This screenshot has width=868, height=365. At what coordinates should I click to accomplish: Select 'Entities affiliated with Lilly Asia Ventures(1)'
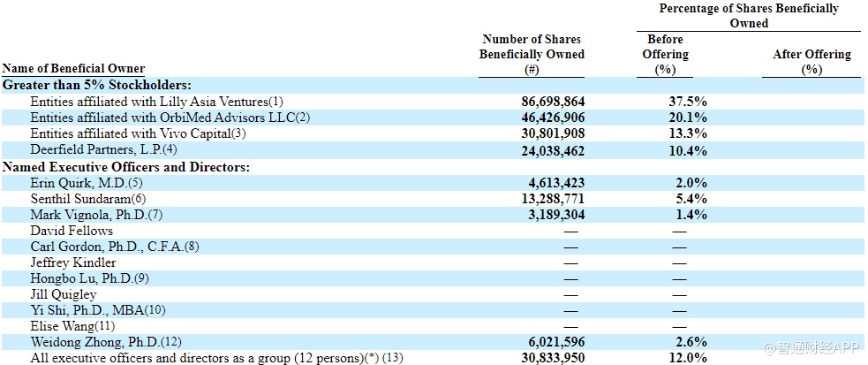coord(156,102)
